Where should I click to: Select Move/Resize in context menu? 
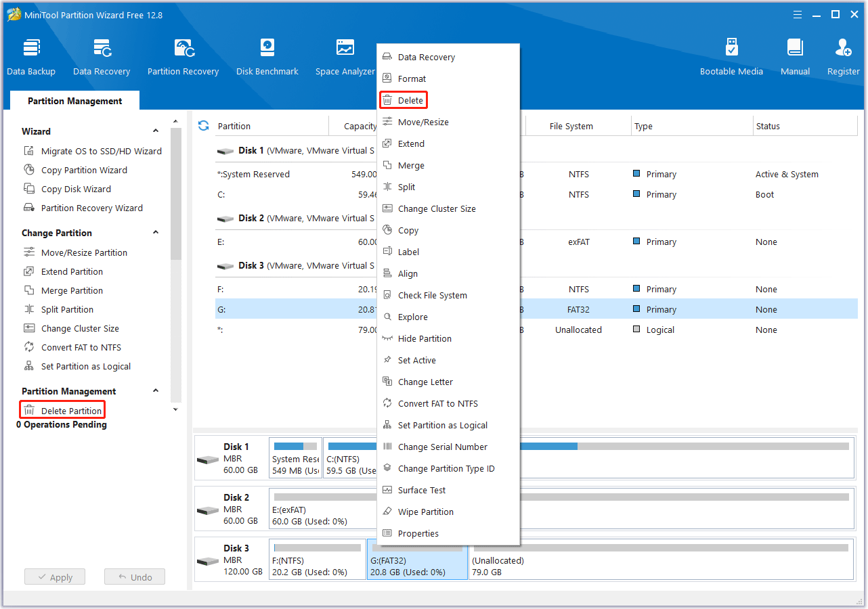448,122
